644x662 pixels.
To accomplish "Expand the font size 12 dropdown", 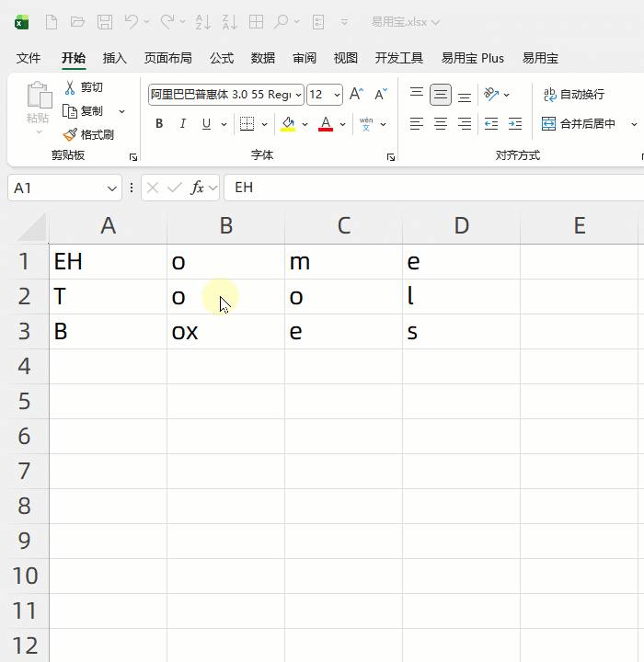I will [337, 95].
